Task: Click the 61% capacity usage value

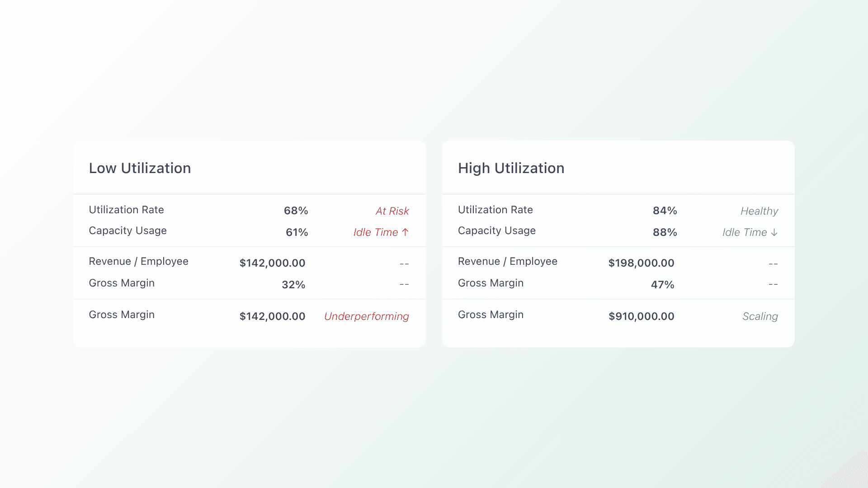Action: click(297, 232)
